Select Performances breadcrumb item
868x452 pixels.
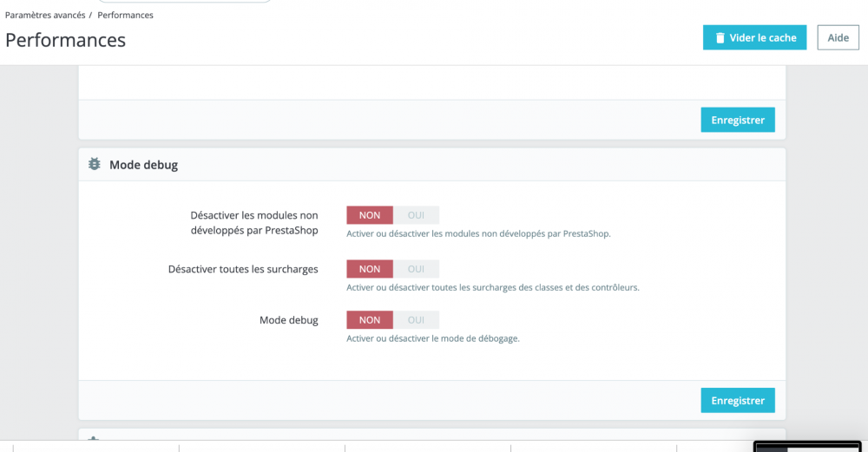(x=125, y=15)
